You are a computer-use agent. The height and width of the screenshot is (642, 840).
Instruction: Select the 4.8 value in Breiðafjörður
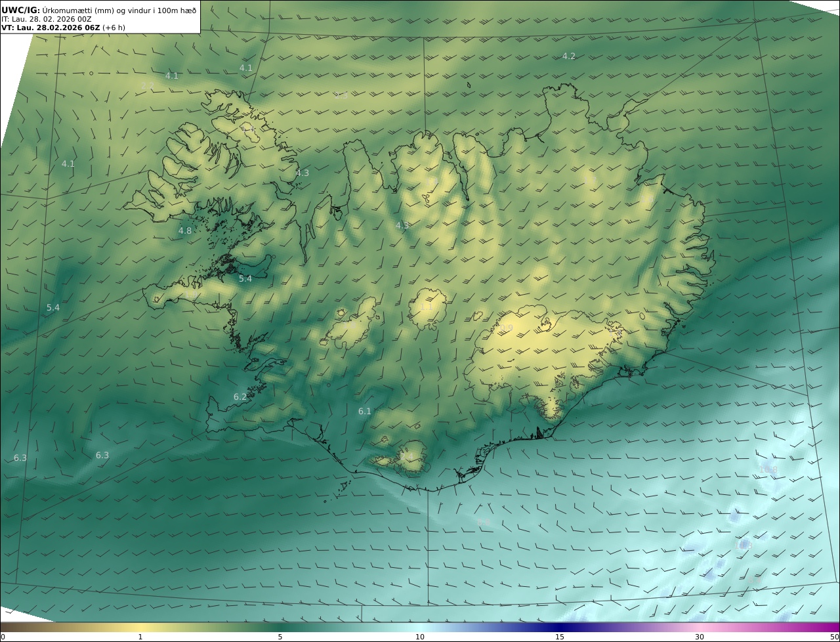[x=185, y=231]
